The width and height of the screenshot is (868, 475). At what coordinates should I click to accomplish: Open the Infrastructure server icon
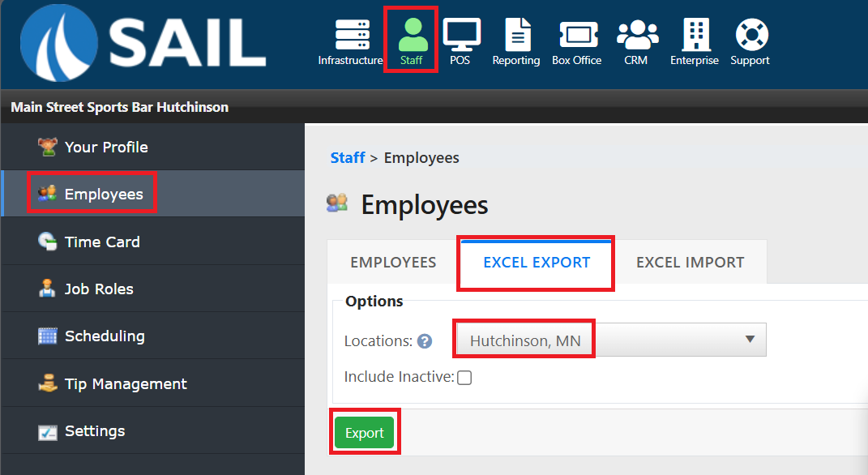pyautogui.click(x=352, y=35)
